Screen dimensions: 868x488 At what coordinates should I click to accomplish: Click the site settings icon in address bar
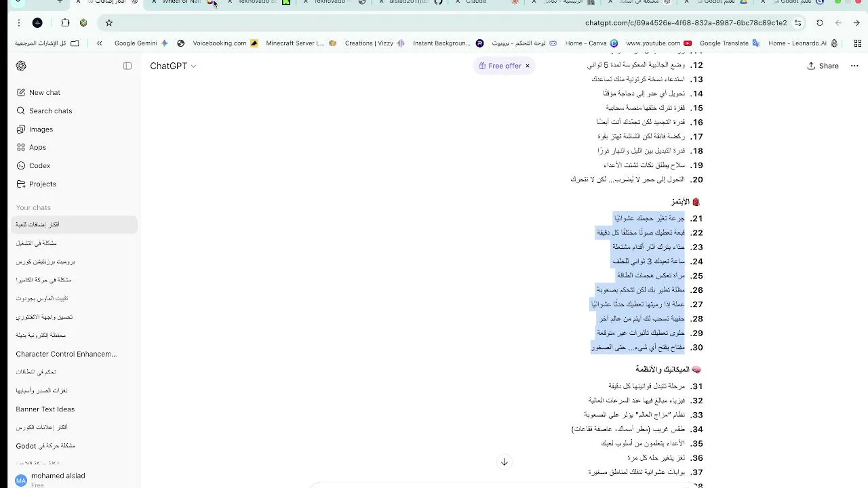click(x=797, y=22)
